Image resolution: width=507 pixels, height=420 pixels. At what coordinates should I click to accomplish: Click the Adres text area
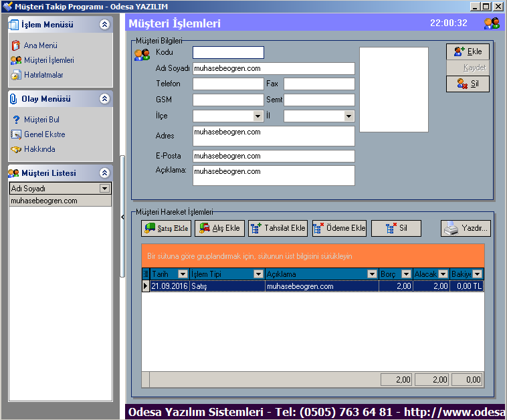pyautogui.click(x=274, y=136)
